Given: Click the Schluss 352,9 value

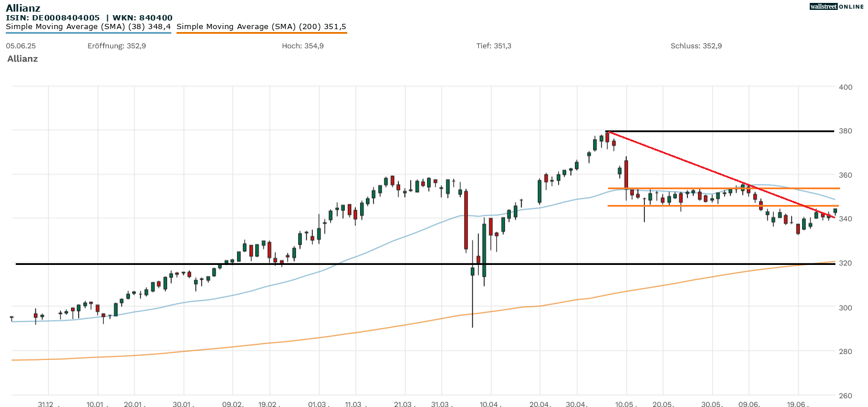Looking at the screenshot, I should coord(696,46).
